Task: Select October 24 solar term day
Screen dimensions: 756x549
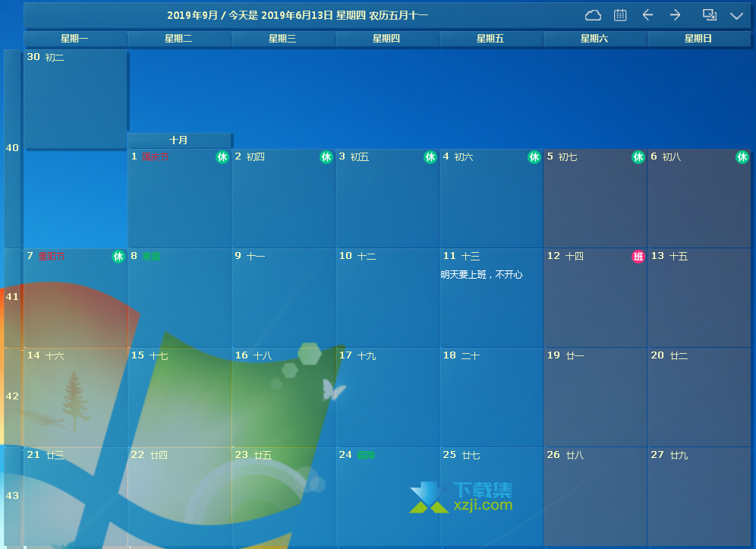Action: pos(387,497)
